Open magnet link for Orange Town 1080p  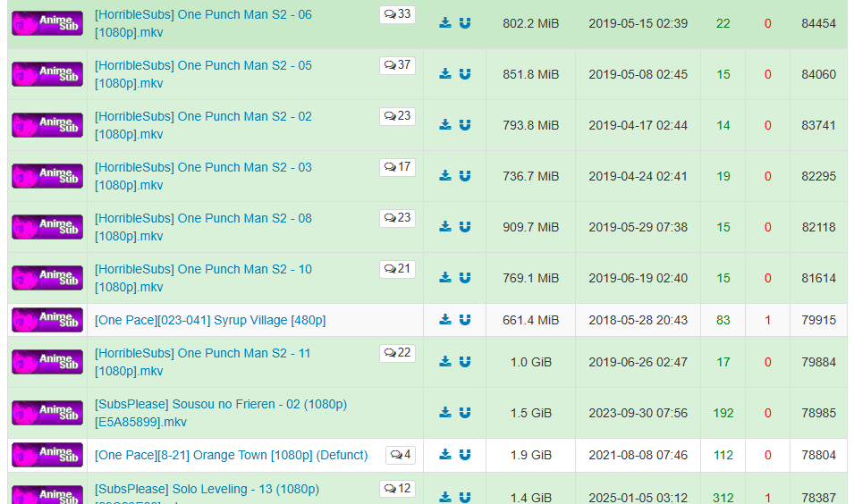click(465, 455)
